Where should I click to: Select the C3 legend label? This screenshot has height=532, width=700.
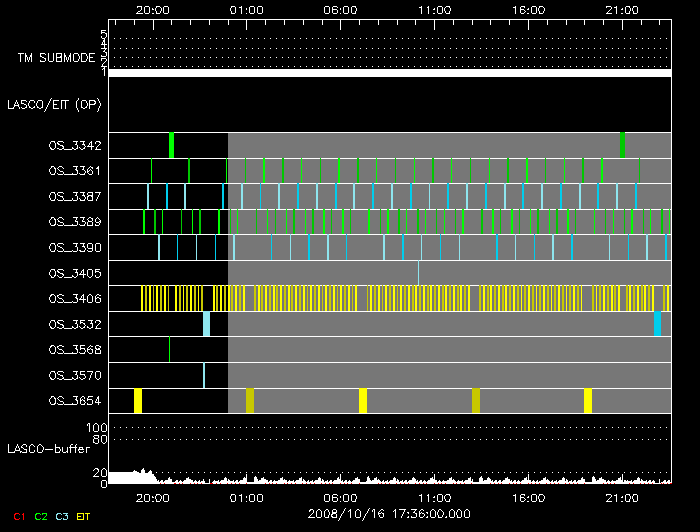63,516
